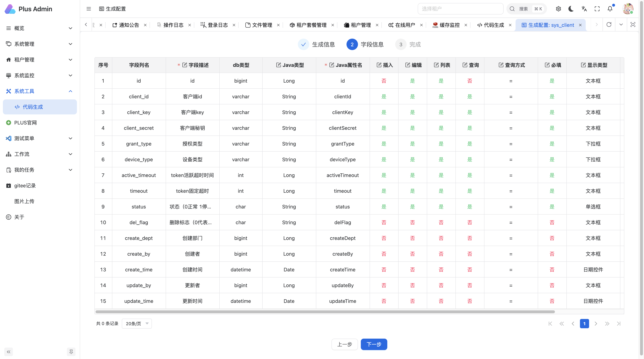Click the refresh tab icon
644x359 pixels.
(x=609, y=24)
